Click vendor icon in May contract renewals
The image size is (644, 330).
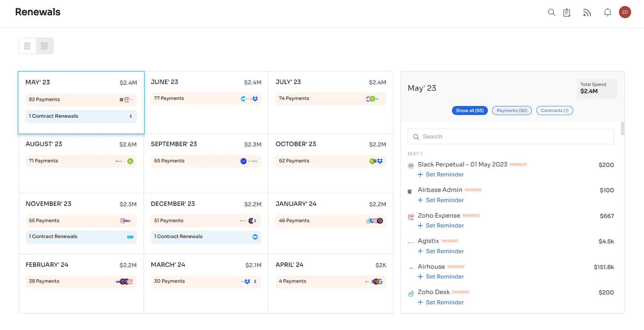coord(131,116)
